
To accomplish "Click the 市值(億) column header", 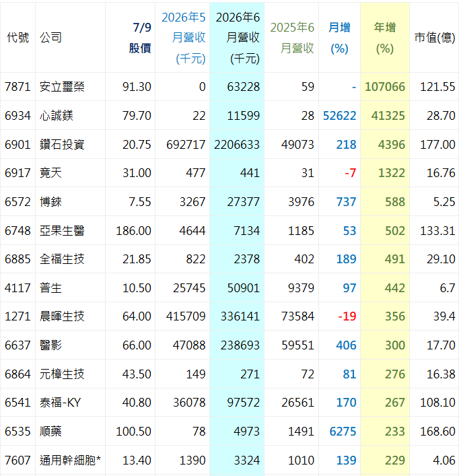I will tap(435, 38).
